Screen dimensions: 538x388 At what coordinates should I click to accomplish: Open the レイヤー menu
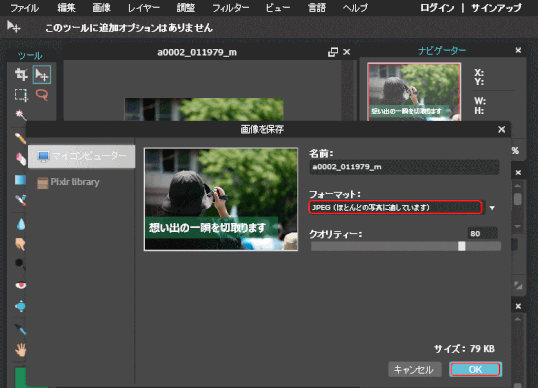[x=143, y=8]
